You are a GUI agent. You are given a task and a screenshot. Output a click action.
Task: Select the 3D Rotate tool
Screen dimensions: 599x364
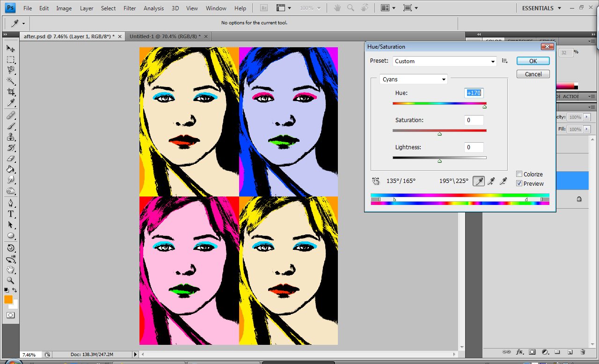click(x=10, y=248)
